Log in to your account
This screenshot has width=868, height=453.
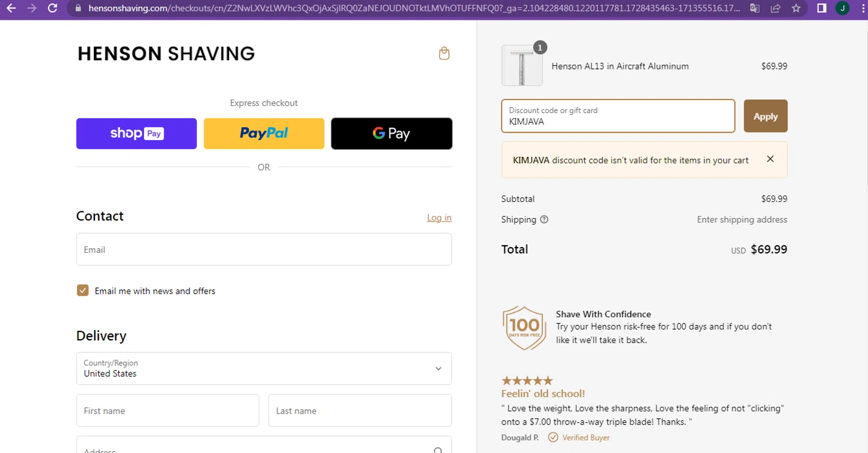(x=439, y=218)
